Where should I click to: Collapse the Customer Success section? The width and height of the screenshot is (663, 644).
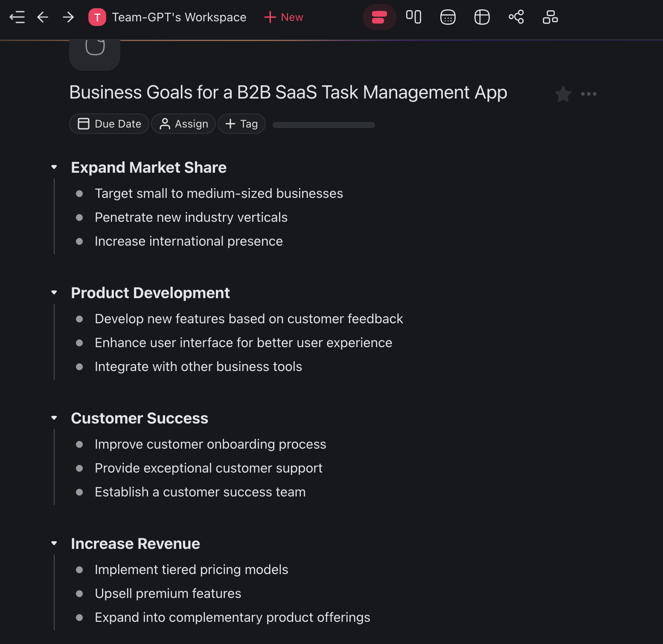(x=54, y=418)
